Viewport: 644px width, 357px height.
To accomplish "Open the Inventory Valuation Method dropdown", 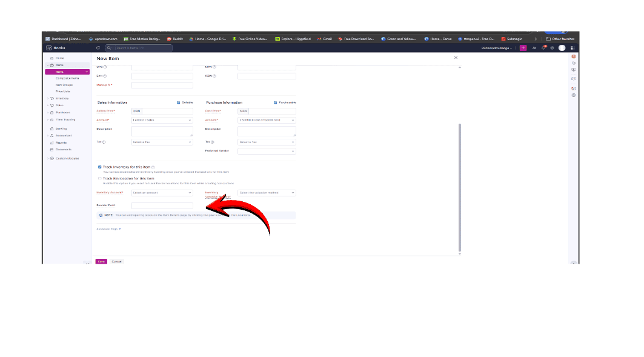I will (x=267, y=193).
